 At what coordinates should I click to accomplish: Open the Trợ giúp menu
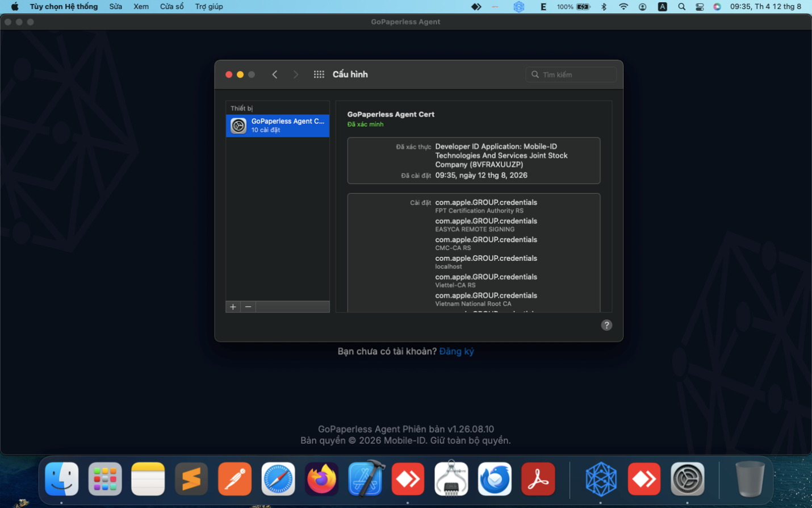pos(209,7)
